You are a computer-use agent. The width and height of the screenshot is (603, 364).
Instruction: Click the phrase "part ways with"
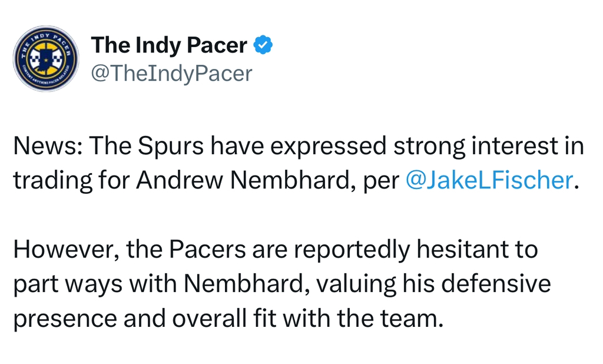coord(94,284)
